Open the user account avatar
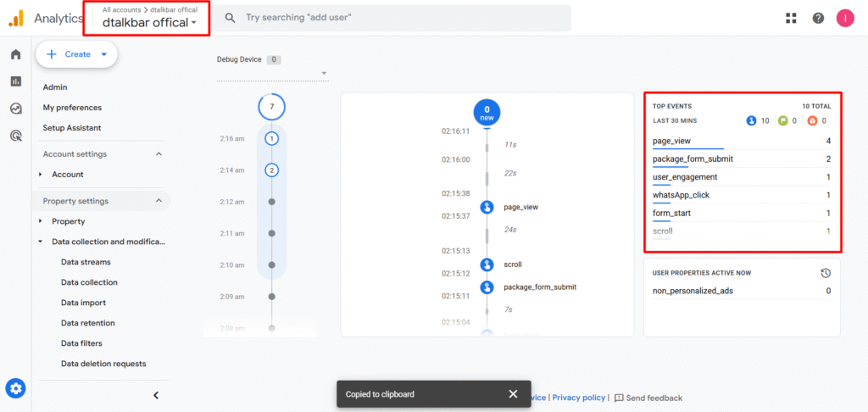Viewport: 868px width, 412px height. [845, 18]
